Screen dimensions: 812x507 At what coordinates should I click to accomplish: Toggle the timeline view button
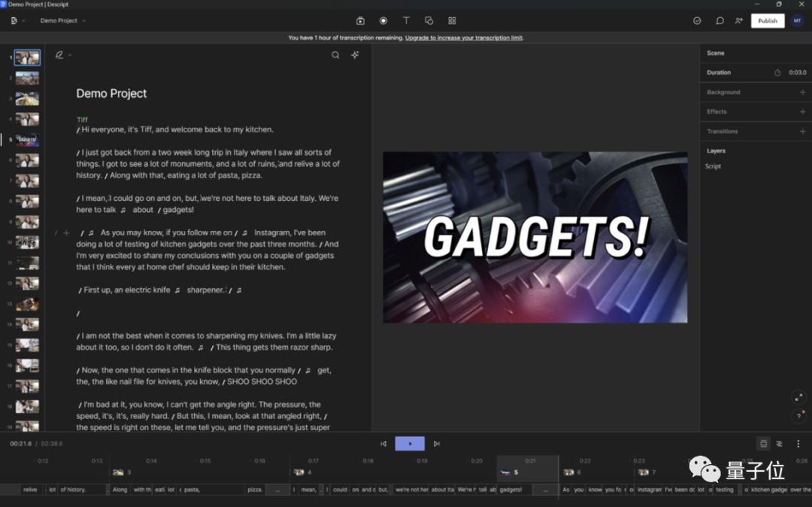(x=763, y=444)
